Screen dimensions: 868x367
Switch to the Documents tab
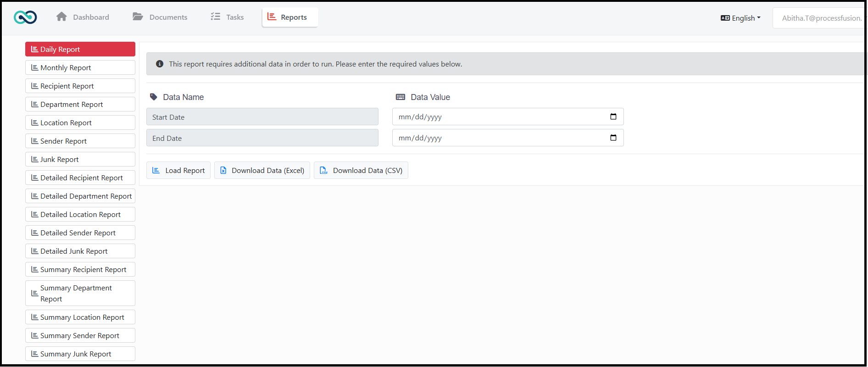pyautogui.click(x=160, y=17)
